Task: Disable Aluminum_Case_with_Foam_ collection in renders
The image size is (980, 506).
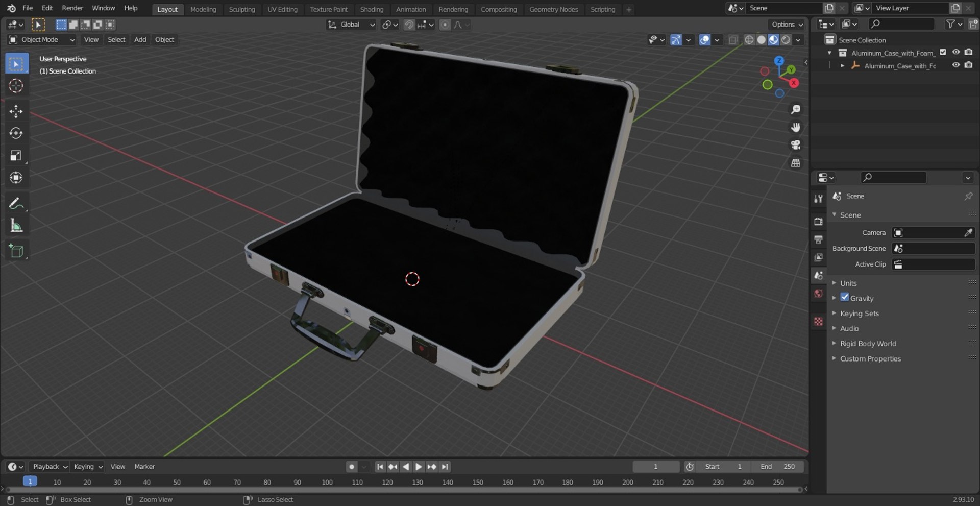Action: pyautogui.click(x=968, y=52)
